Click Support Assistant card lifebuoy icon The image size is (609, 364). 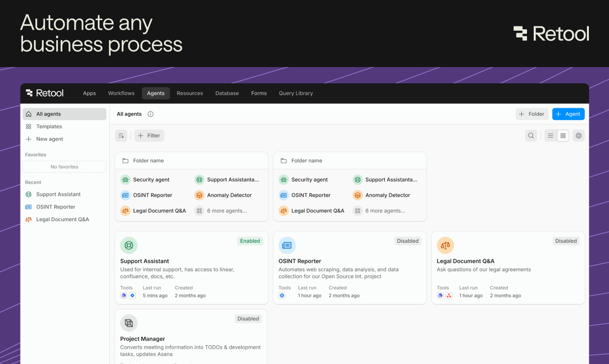(129, 245)
